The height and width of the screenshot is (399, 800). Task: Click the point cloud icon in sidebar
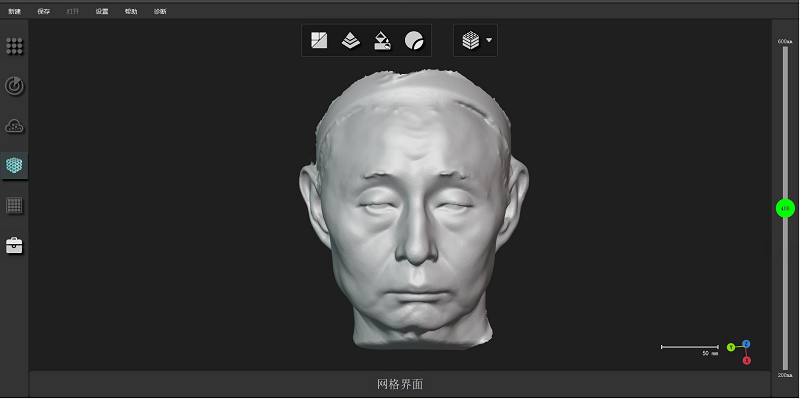(x=14, y=126)
